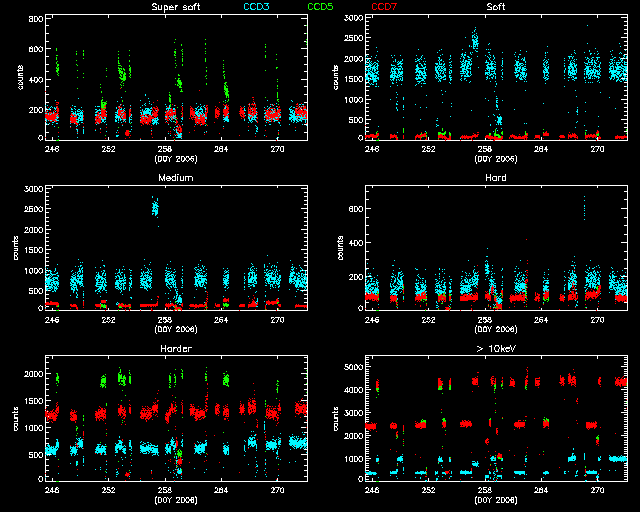Screen dimensions: 640x512
Task: Select the red CCD7 legend label
Action: (383, 7)
